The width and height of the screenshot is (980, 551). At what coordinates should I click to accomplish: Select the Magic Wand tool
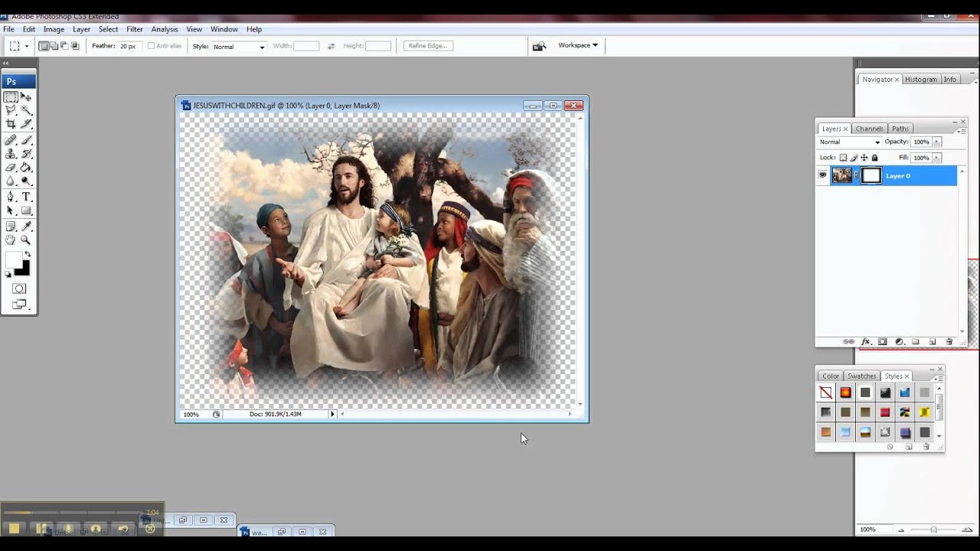26,110
